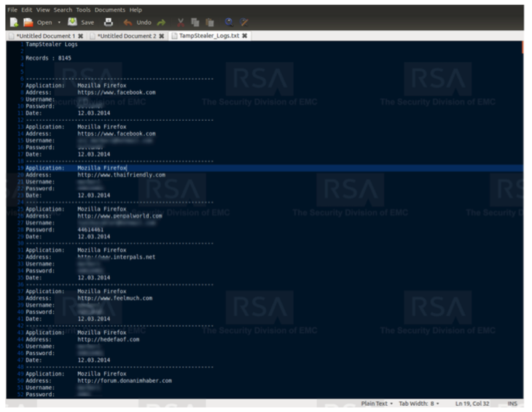Close the Untitled Document 1 tab

(80, 36)
